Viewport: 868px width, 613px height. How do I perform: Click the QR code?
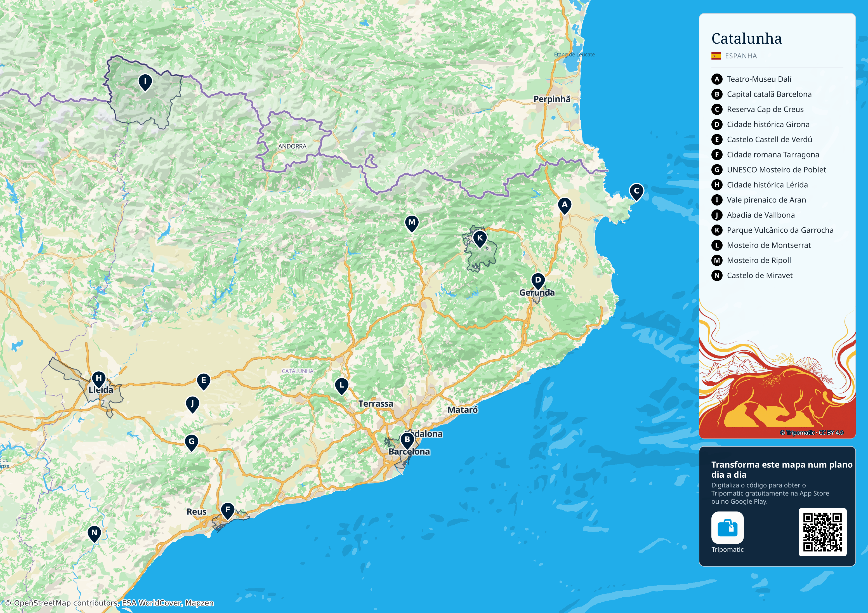(822, 532)
